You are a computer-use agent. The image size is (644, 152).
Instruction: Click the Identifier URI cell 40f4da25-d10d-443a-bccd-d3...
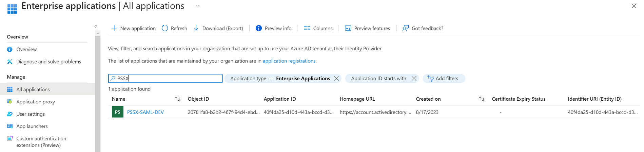click(603, 112)
